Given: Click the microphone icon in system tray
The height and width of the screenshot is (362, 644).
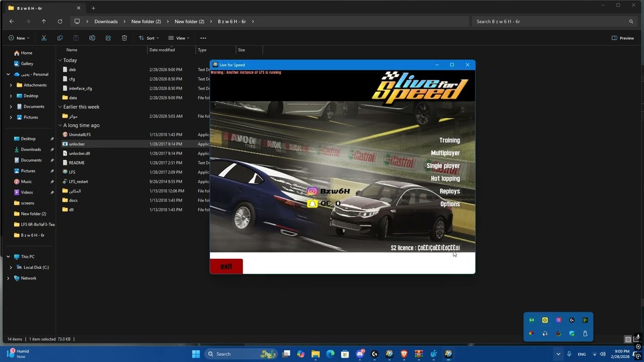Looking at the screenshot, I should [569, 354].
